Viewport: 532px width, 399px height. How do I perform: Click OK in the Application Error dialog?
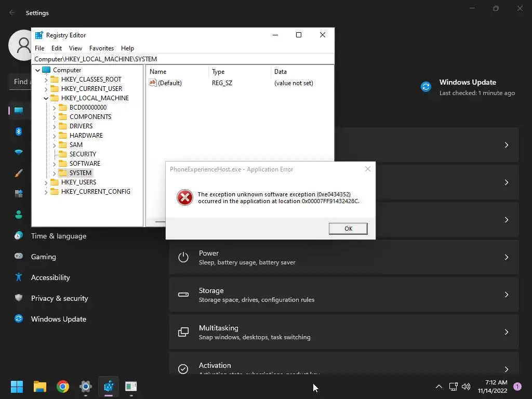(x=348, y=229)
